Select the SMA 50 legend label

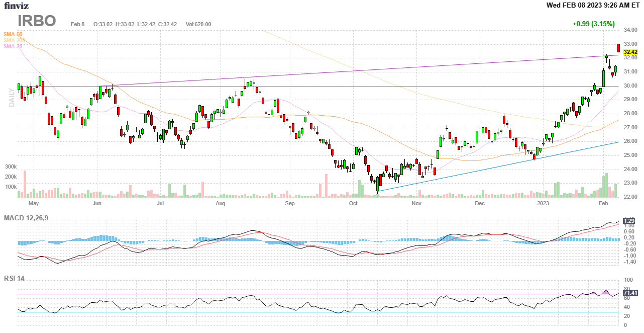(x=13, y=34)
